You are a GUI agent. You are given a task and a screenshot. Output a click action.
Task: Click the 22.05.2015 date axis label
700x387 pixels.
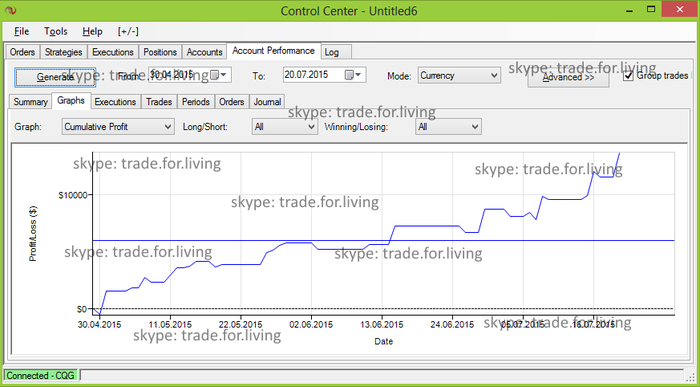pyautogui.click(x=241, y=325)
